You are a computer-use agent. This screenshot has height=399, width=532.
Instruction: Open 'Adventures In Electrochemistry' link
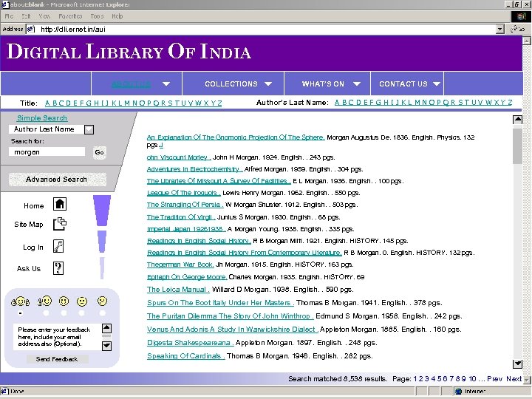click(194, 169)
